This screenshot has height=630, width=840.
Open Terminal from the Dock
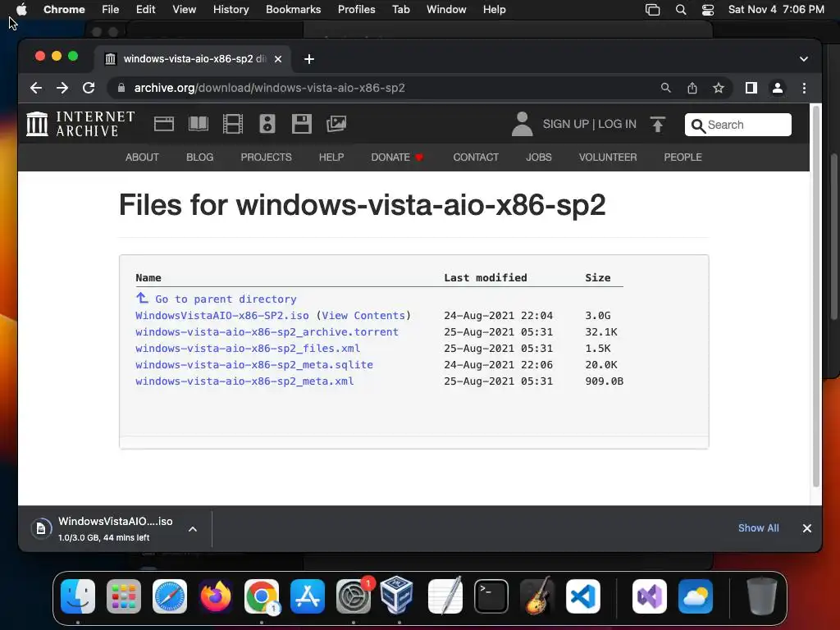tap(491, 596)
